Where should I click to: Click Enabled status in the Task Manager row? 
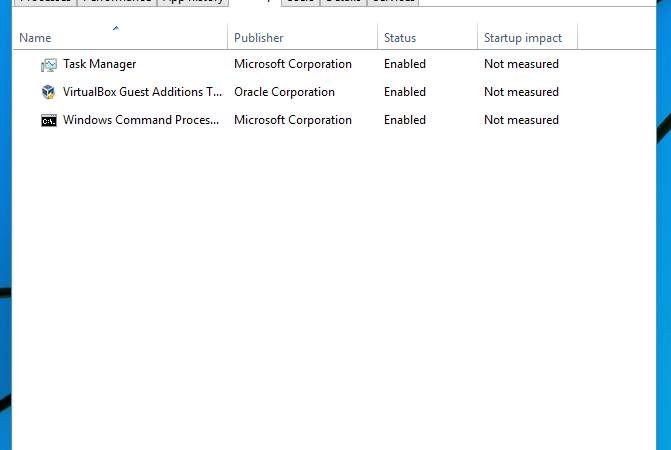pyautogui.click(x=404, y=64)
